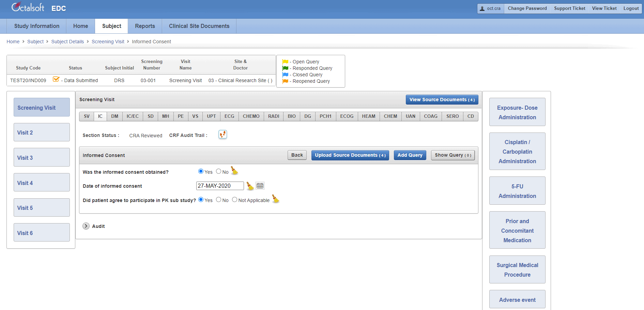The width and height of the screenshot is (644, 310).
Task: Expand the Audit section
Action: pyautogui.click(x=86, y=226)
